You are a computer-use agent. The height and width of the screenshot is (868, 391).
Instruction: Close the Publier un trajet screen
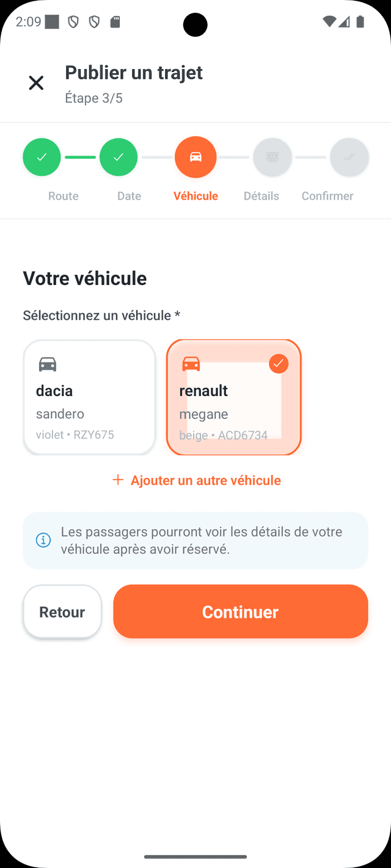(x=36, y=83)
